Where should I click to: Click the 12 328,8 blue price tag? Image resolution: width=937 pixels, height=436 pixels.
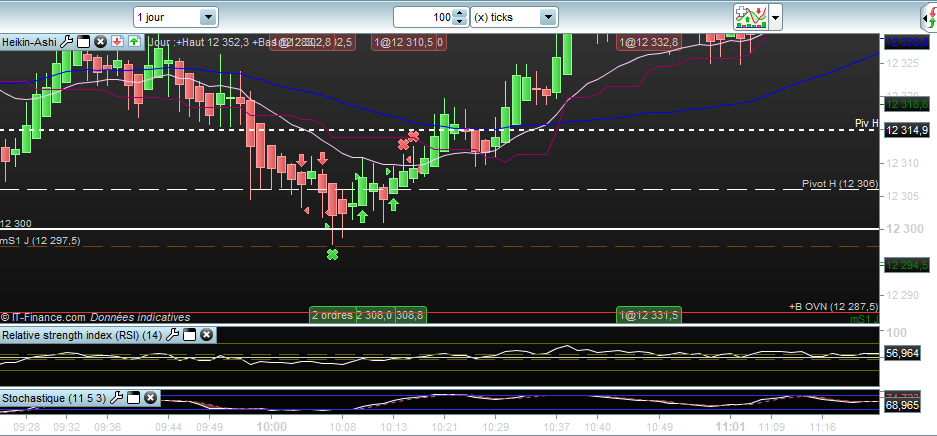(x=907, y=42)
